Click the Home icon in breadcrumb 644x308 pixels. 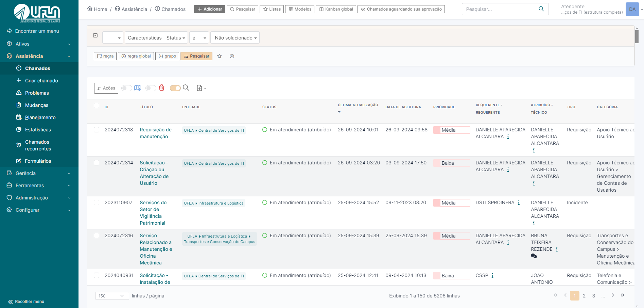click(x=90, y=9)
